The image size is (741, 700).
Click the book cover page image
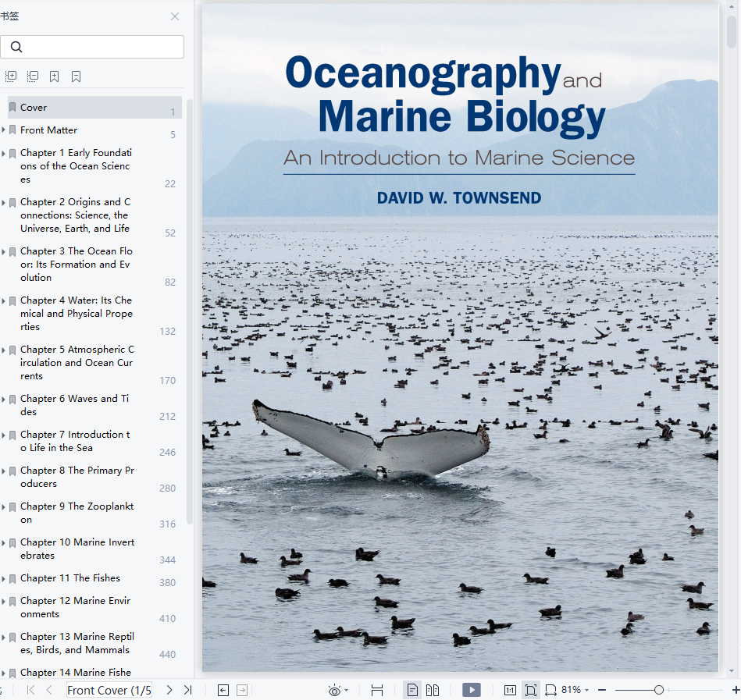click(x=460, y=338)
